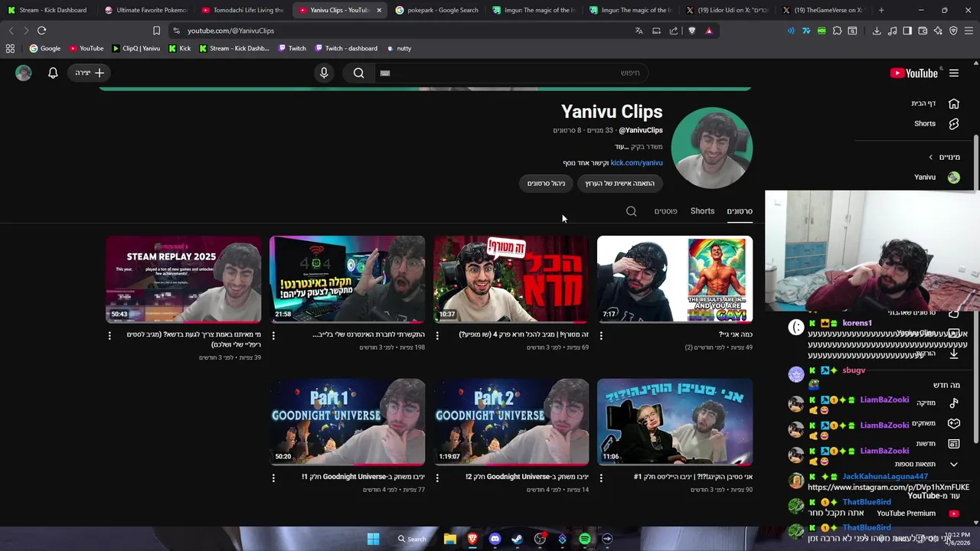Screen dimensions: 980x551
Task: Open options for Goodnight Universe Part 1 video
Action: click(x=273, y=478)
